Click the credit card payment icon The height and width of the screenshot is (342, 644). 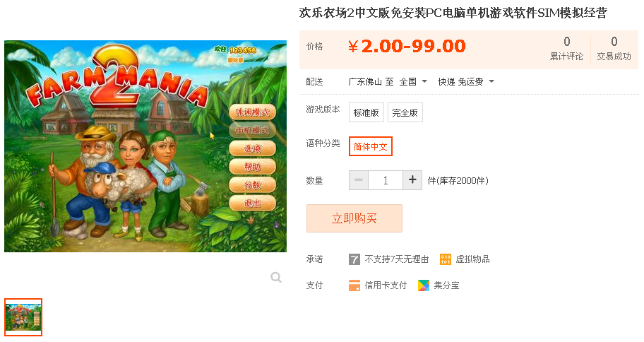[x=354, y=285]
